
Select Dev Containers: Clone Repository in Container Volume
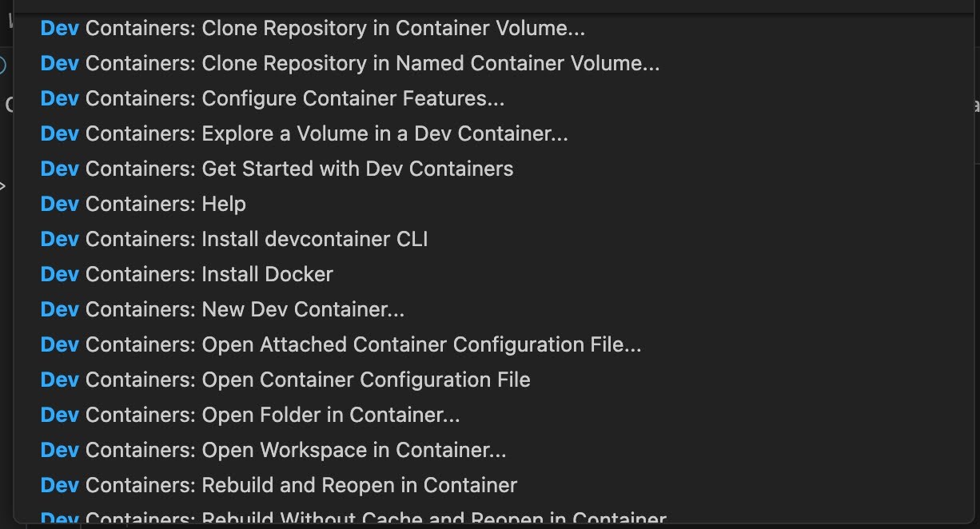tap(312, 28)
